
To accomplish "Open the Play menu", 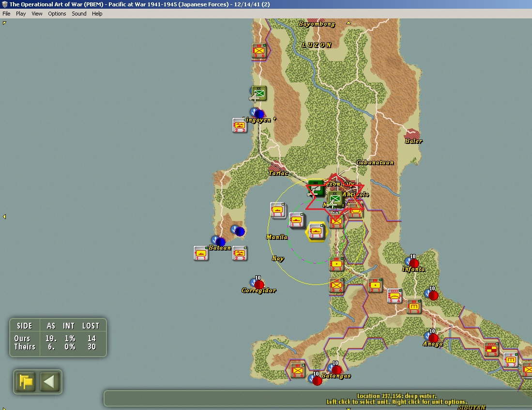I will tap(21, 14).
